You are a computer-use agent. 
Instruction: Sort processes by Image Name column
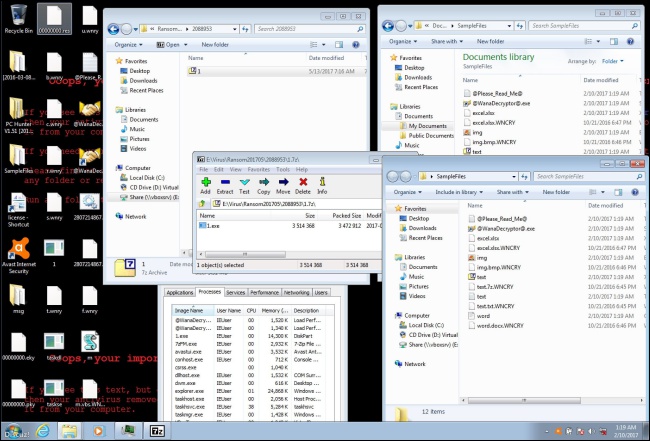(193, 310)
